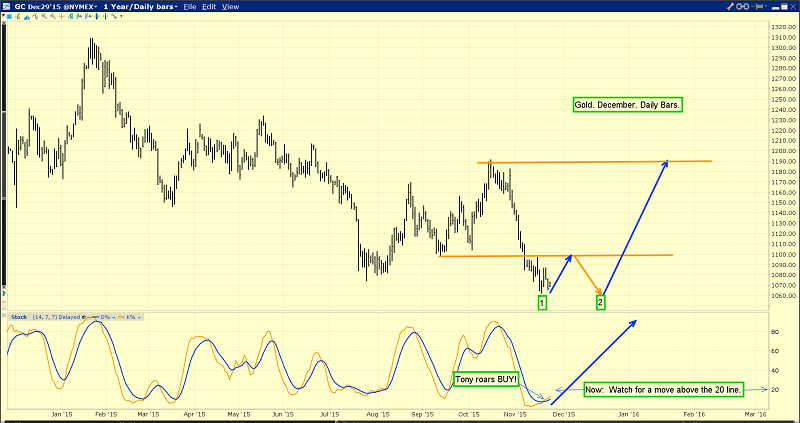Image resolution: width=800 pixels, height=423 pixels.
Task: Click the chart window icon left of GC
Action: tap(6, 7)
